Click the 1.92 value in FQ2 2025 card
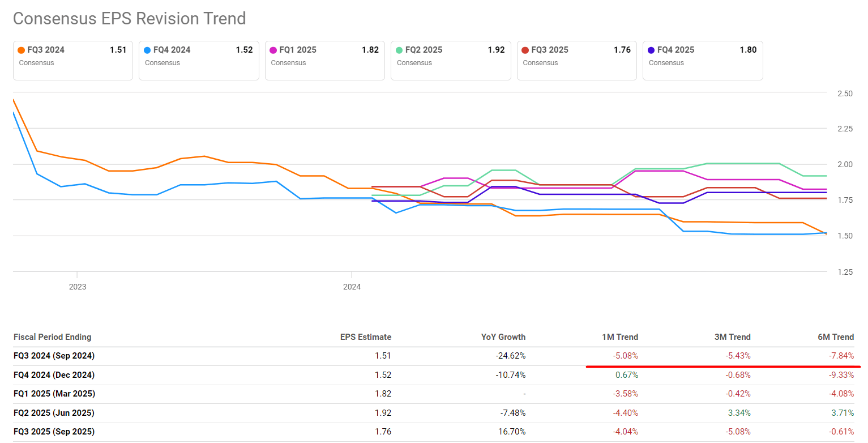 496,50
